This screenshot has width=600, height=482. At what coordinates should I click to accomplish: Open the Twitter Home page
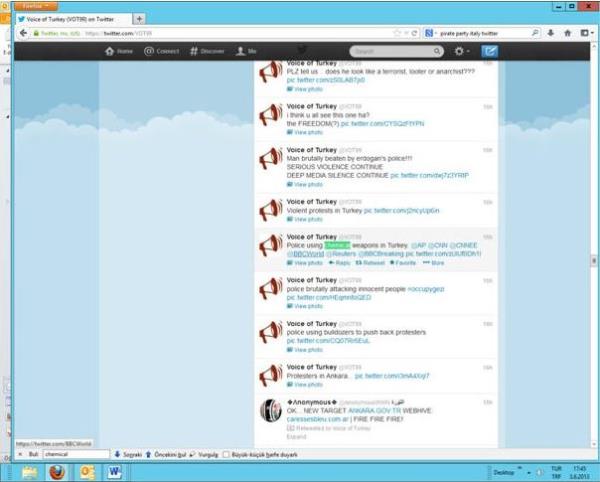[120, 50]
